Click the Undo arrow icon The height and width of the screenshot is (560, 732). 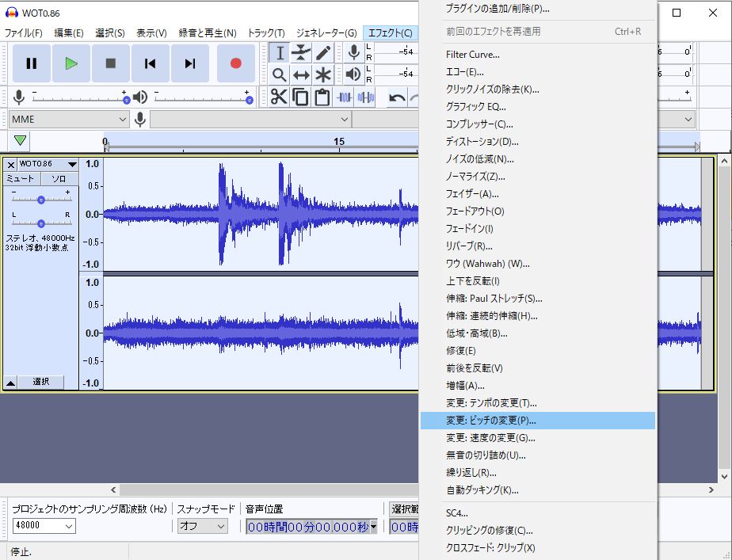click(x=396, y=97)
